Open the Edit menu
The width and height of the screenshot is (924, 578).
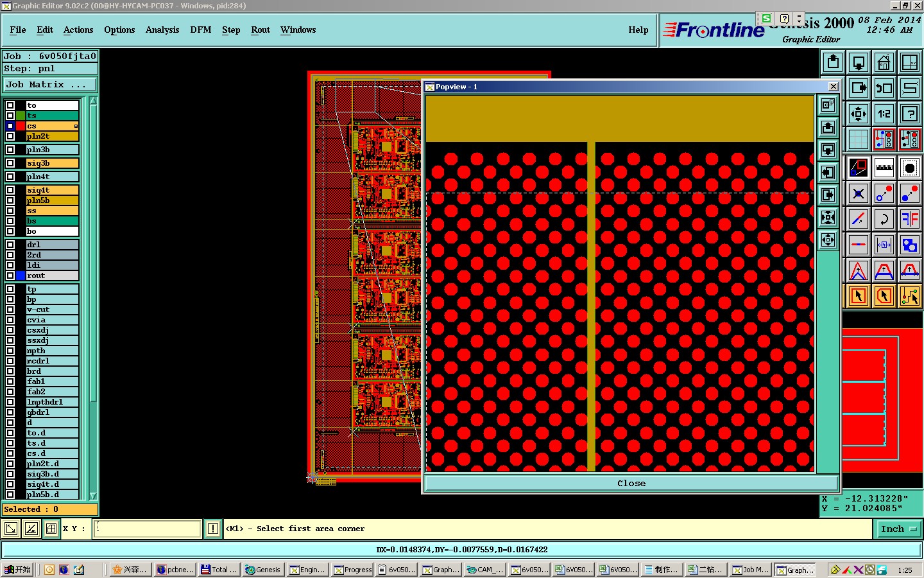[x=45, y=30]
